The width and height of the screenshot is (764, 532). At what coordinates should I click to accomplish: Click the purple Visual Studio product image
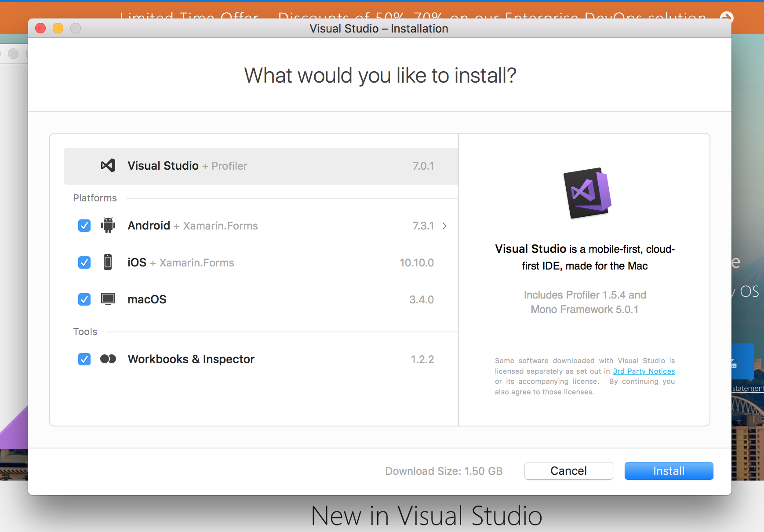[587, 193]
